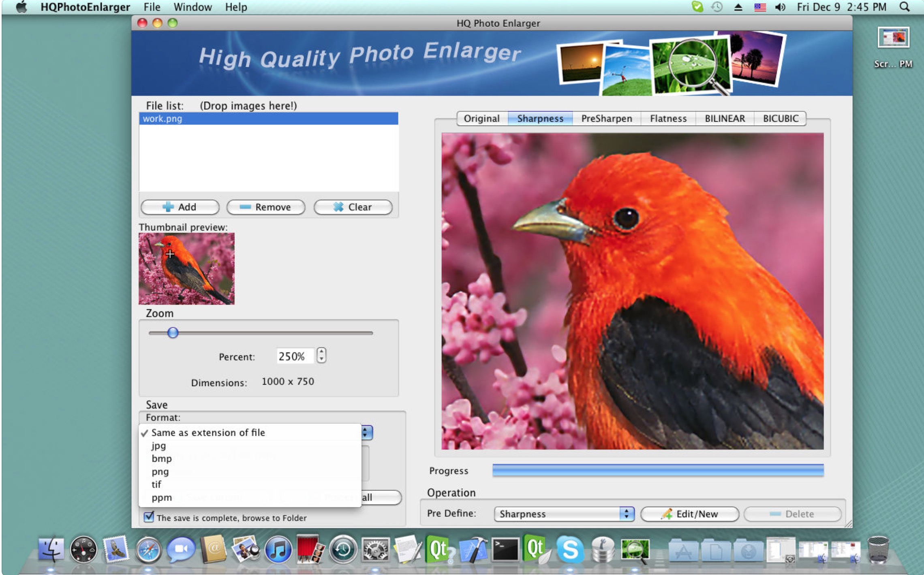Launch Skype from the dock
This screenshot has height=575, width=924.
570,550
